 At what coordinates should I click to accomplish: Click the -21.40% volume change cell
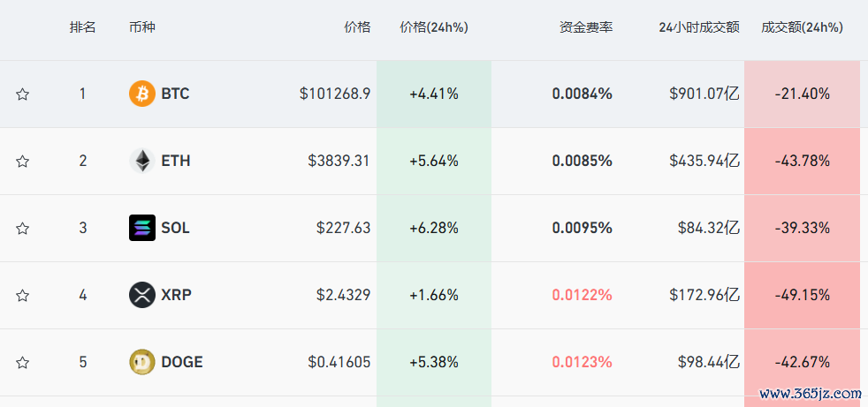click(802, 94)
